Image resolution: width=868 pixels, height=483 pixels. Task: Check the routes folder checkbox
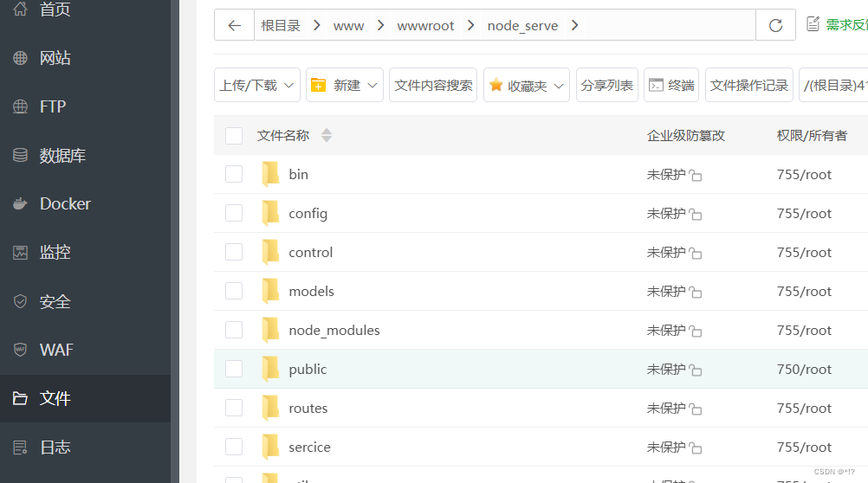234,408
